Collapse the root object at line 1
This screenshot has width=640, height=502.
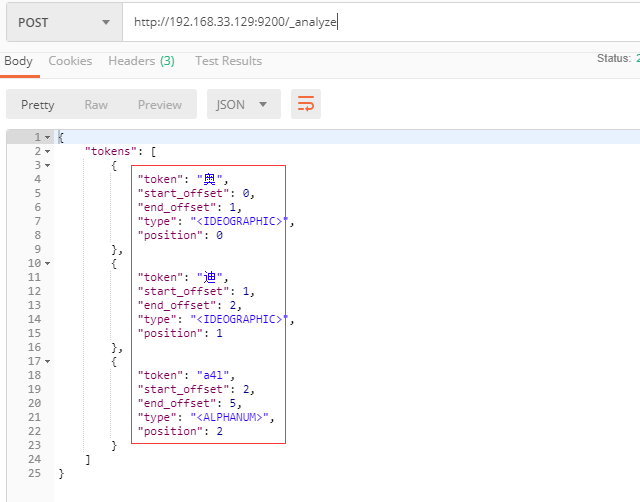point(47,138)
